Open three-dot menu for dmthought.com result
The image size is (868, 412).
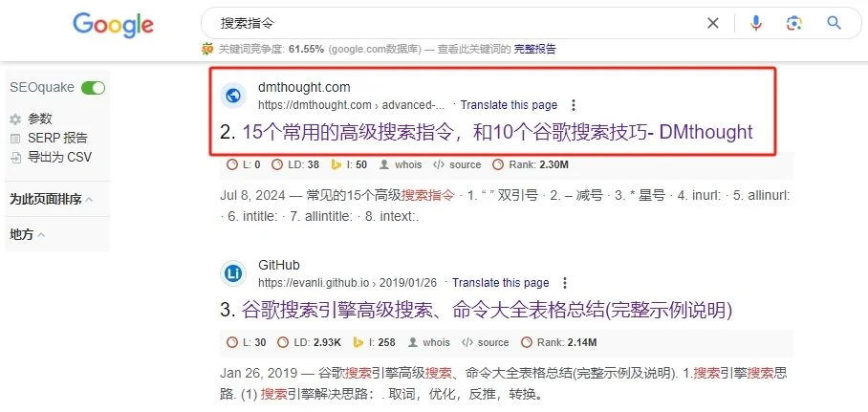[573, 104]
